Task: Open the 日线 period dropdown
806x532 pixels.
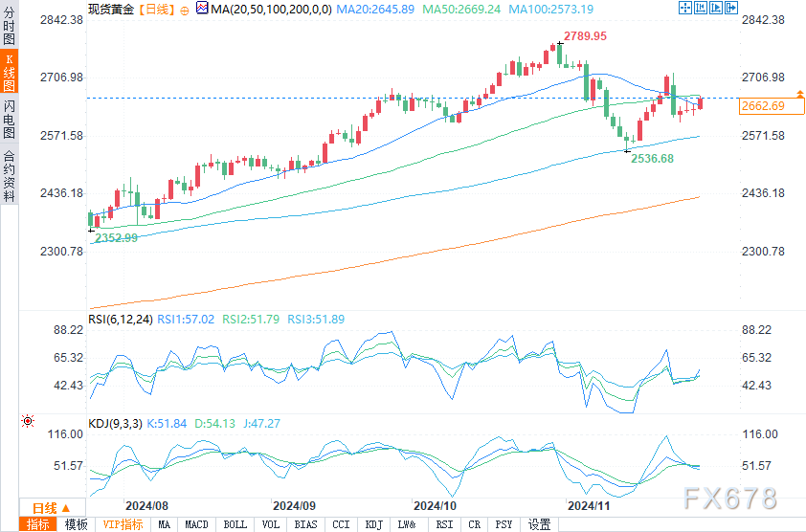Action: coord(45,508)
